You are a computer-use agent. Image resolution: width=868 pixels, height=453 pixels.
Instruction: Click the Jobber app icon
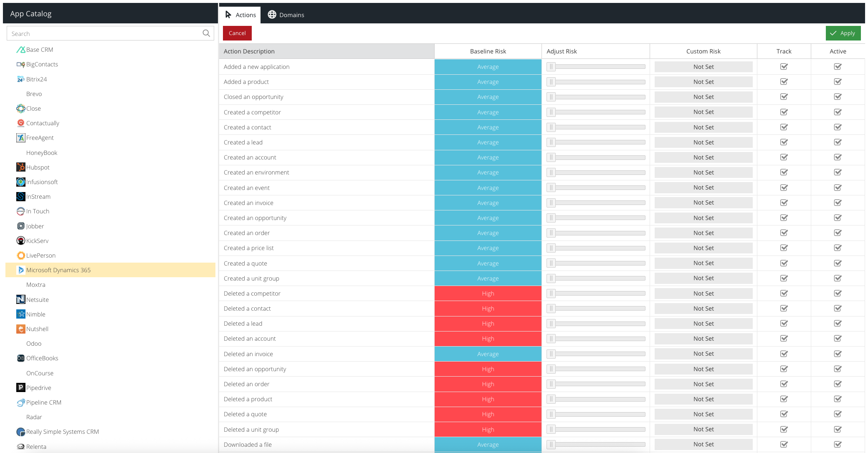click(21, 226)
